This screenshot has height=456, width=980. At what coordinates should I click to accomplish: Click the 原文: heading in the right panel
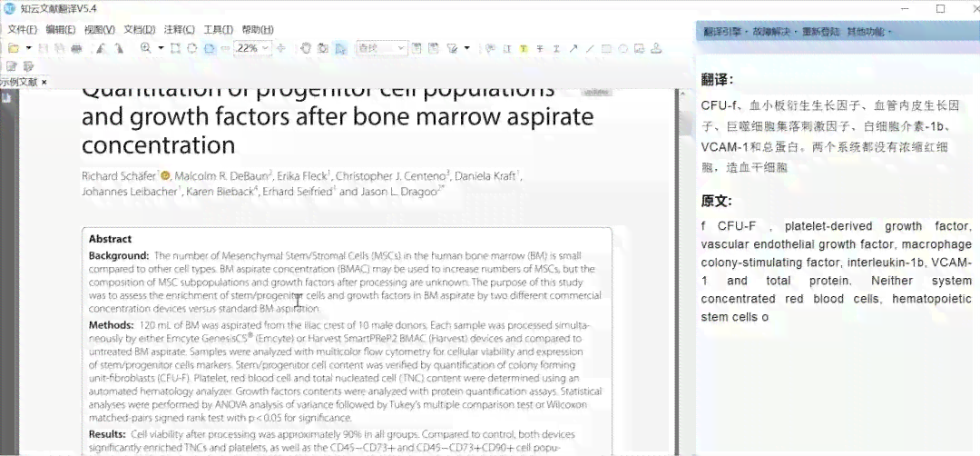tap(717, 202)
